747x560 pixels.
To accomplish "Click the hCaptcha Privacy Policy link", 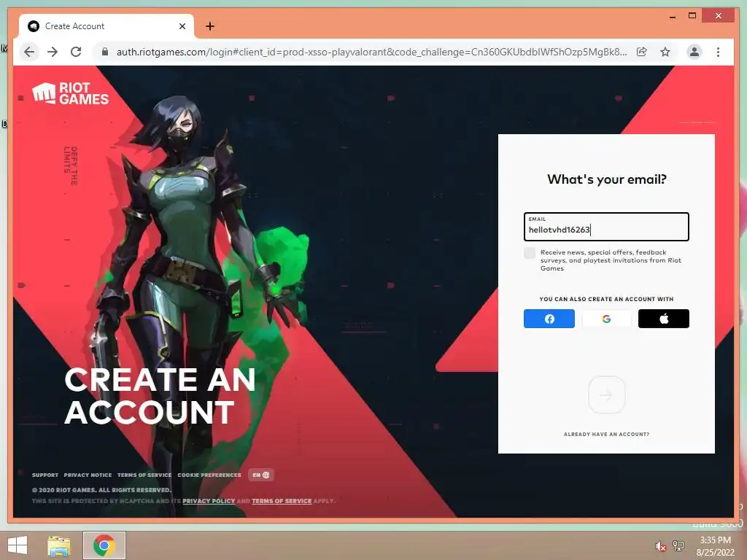I will [209, 501].
